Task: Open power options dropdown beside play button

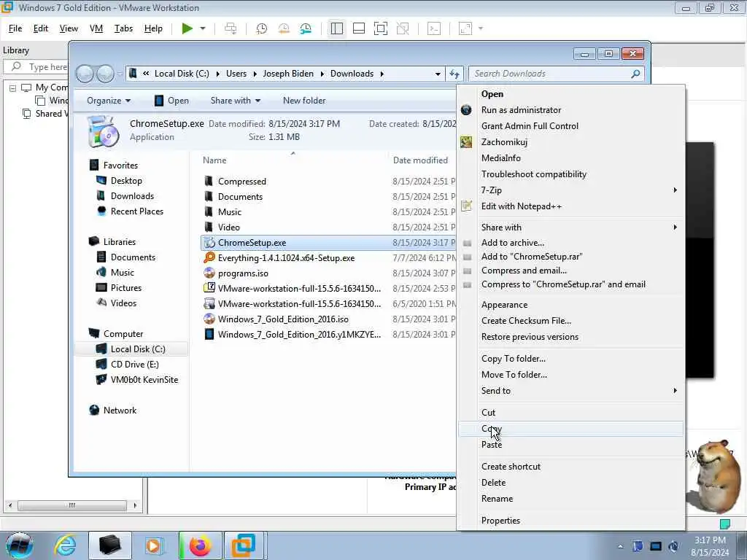Action: pos(203,28)
